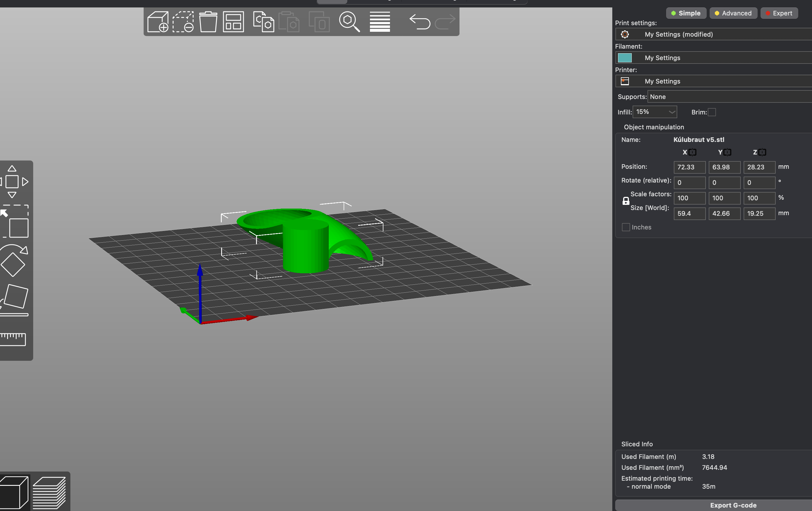The height and width of the screenshot is (511, 812).
Task: Click the print settings gear icon
Action: [x=625, y=34]
